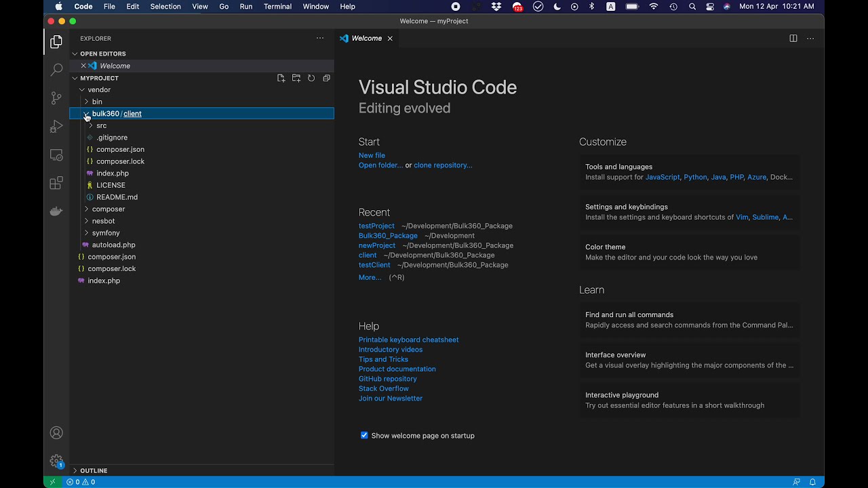Open the Extensions view
This screenshot has height=488, width=868.
click(56, 183)
